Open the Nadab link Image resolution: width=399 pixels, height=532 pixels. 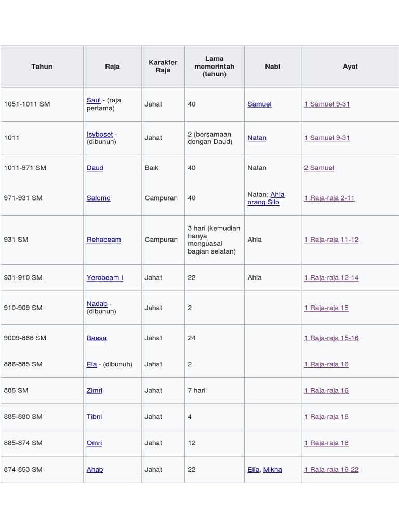97,304
